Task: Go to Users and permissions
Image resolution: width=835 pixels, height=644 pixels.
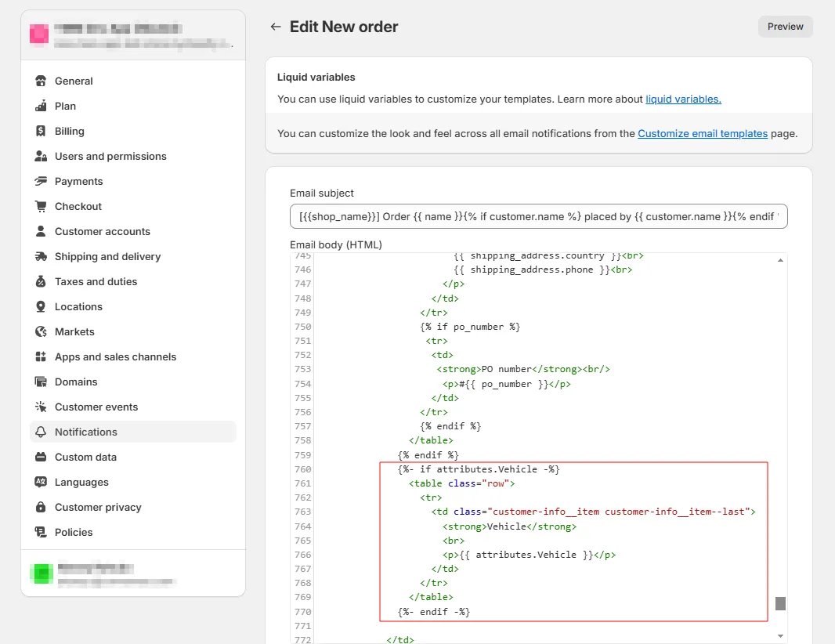Action: tap(110, 156)
